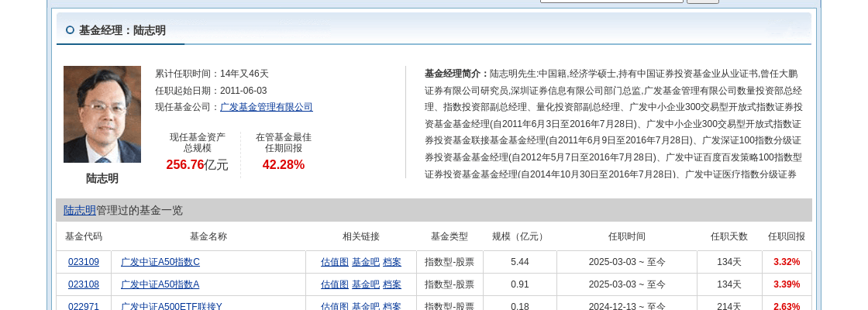Image resolution: width=868 pixels, height=310 pixels.
Task: Open fund 广发中证A50指数C
Action: pos(160,262)
